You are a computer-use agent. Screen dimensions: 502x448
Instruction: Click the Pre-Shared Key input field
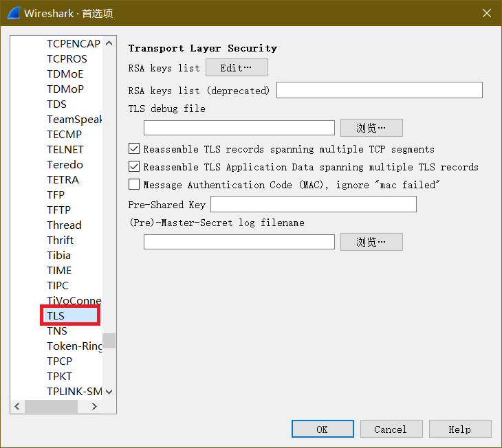point(313,204)
